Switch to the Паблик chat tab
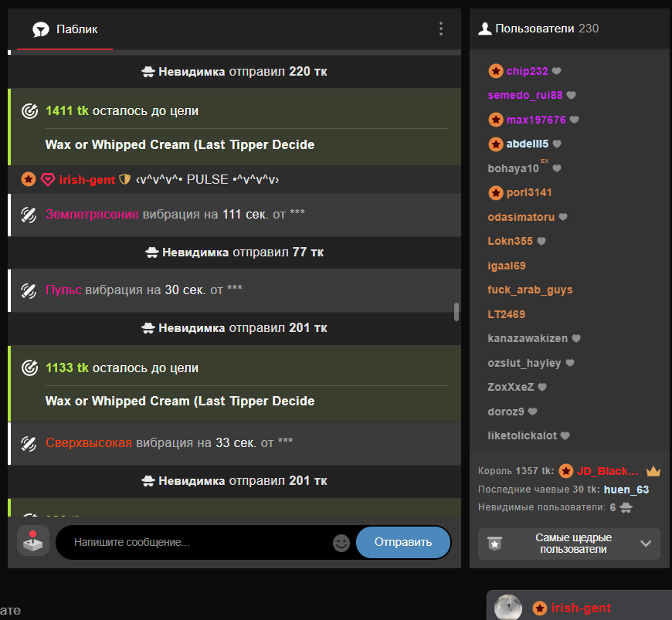Viewport: 672px width, 620px height. pos(65,29)
